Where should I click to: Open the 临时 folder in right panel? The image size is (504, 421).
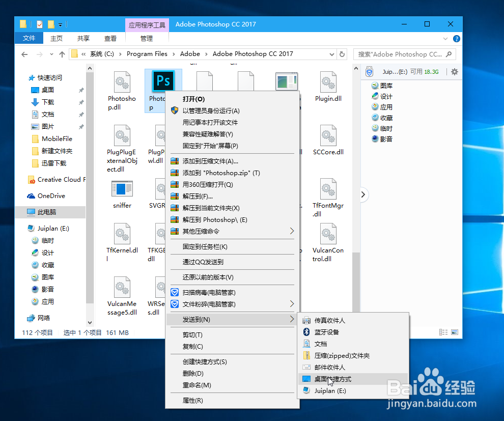[x=382, y=129]
